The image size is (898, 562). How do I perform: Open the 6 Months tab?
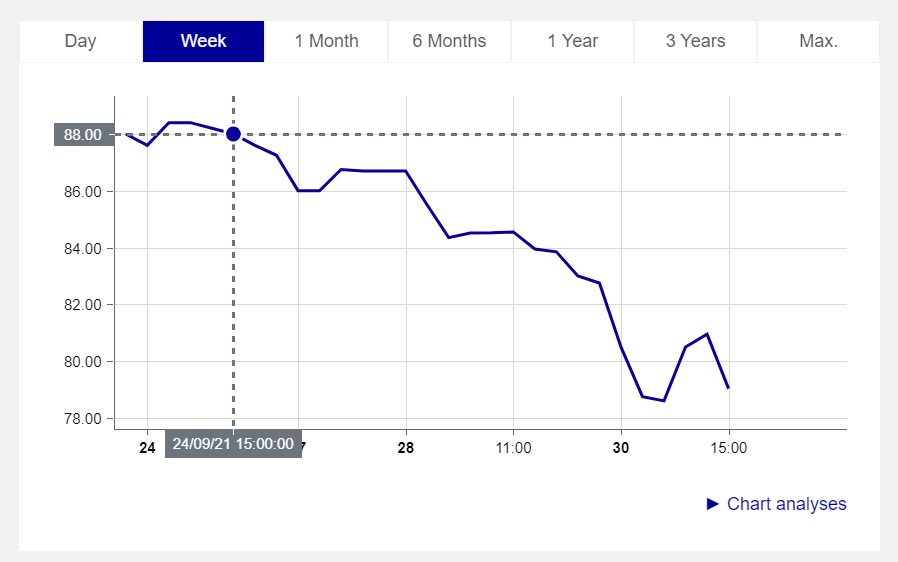449,41
